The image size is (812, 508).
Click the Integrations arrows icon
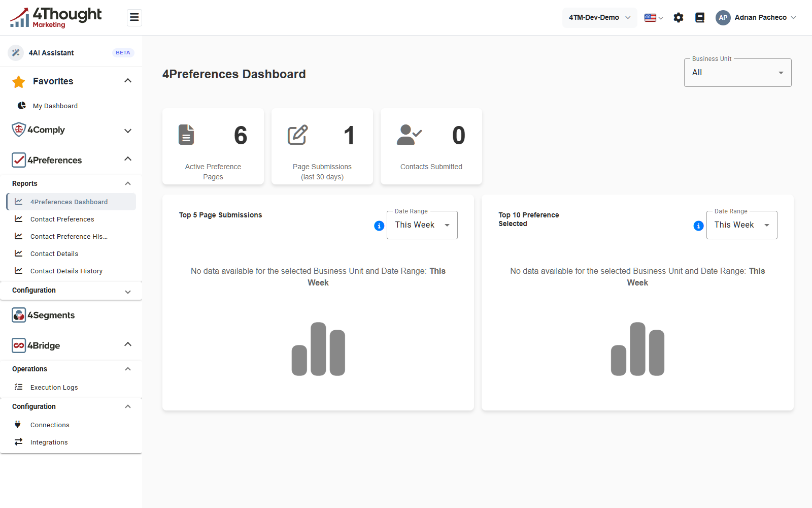(x=19, y=441)
